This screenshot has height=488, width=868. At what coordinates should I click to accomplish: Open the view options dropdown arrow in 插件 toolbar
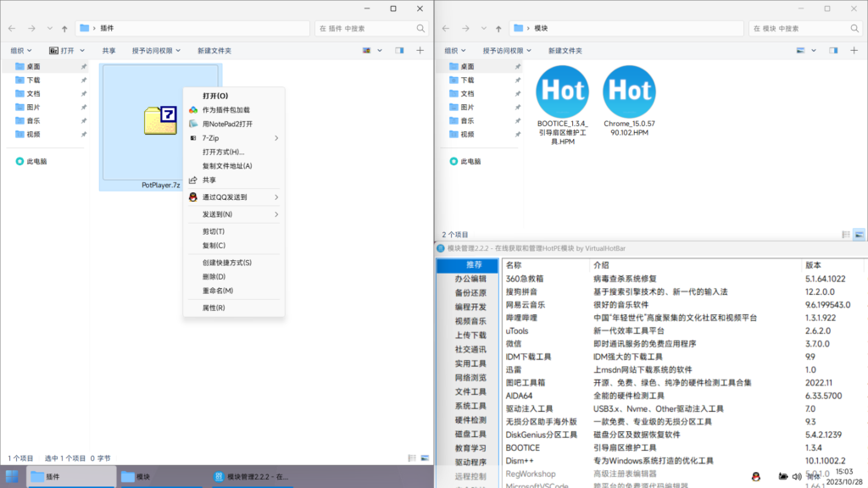[x=380, y=50]
